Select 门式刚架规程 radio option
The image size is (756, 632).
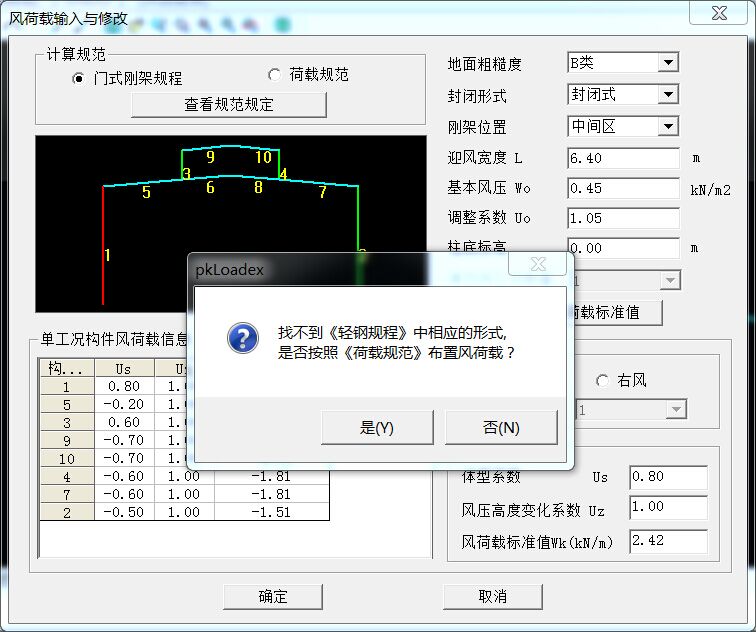(x=78, y=78)
